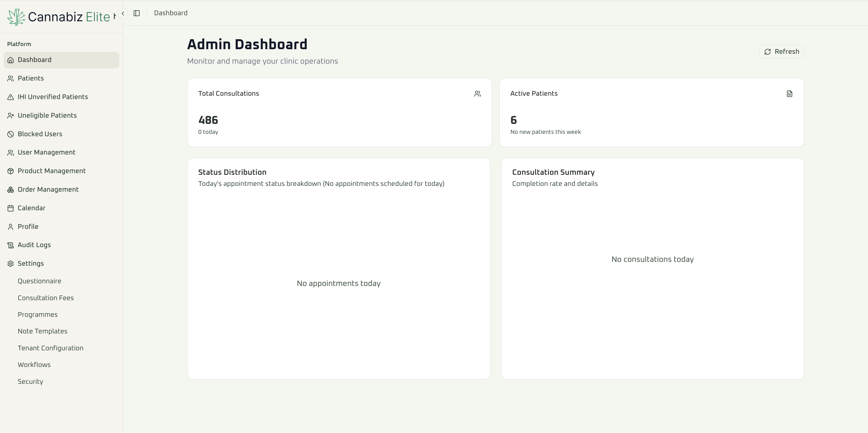Screen dimensions: 868x433
Task: Select the Blocked Users icon
Action: 10,134
